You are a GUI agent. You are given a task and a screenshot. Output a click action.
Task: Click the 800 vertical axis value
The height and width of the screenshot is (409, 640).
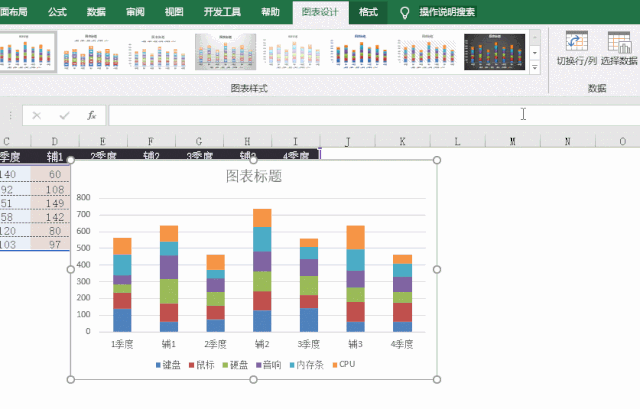[x=83, y=198]
